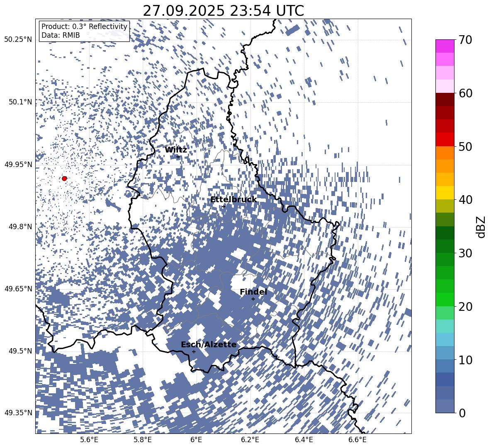The height and width of the screenshot is (448, 491).
Task: Click the Findel cross marker
Action: (x=253, y=299)
